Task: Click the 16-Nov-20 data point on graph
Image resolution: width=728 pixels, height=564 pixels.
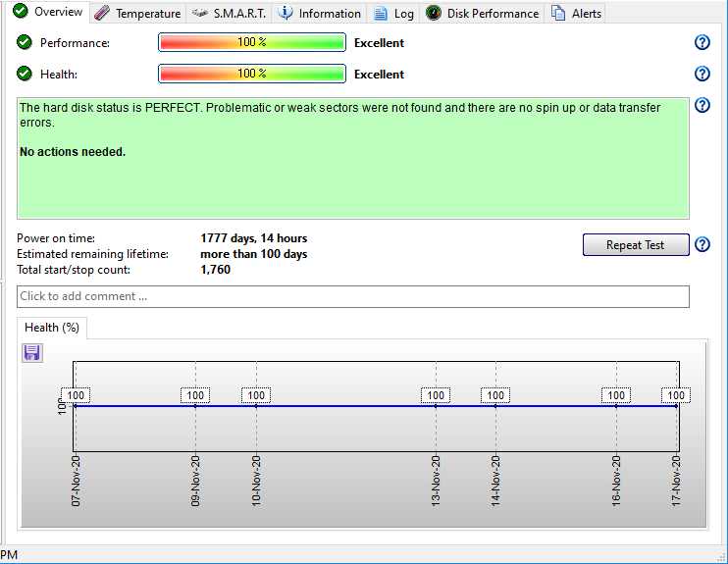Action: [616, 406]
